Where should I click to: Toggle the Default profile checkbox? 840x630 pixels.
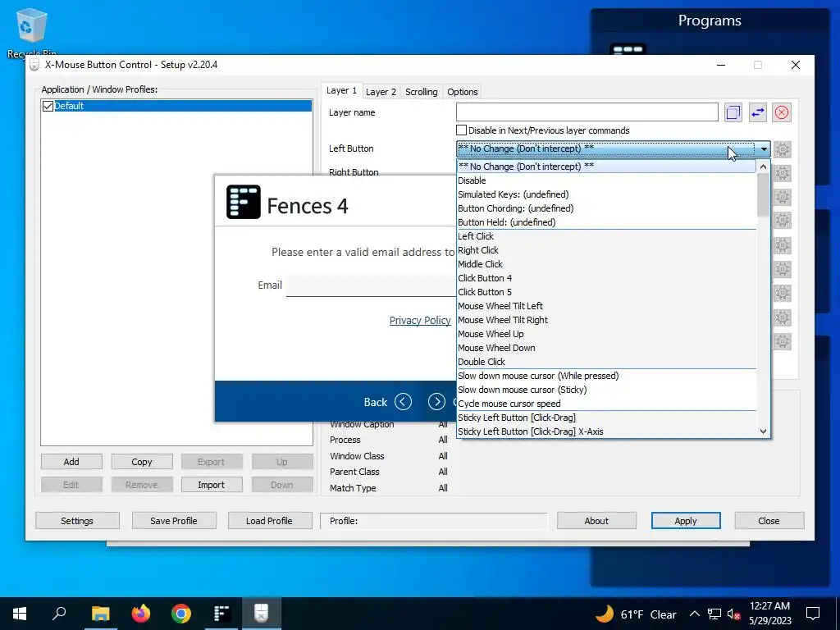pyautogui.click(x=48, y=106)
